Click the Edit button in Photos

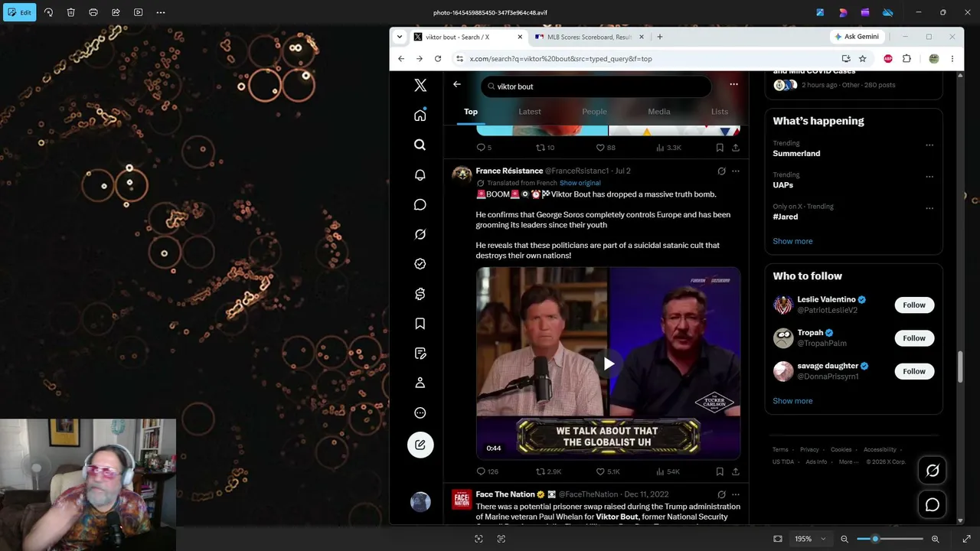click(x=19, y=12)
